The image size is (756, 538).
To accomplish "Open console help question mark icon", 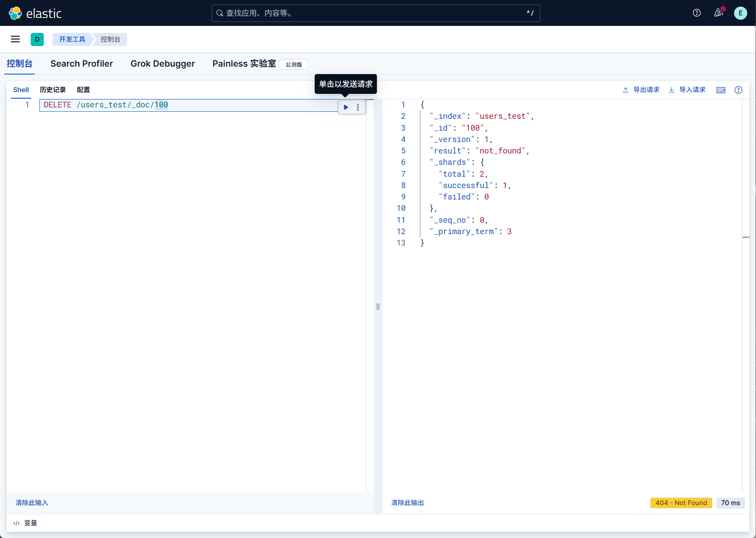I will pos(738,90).
